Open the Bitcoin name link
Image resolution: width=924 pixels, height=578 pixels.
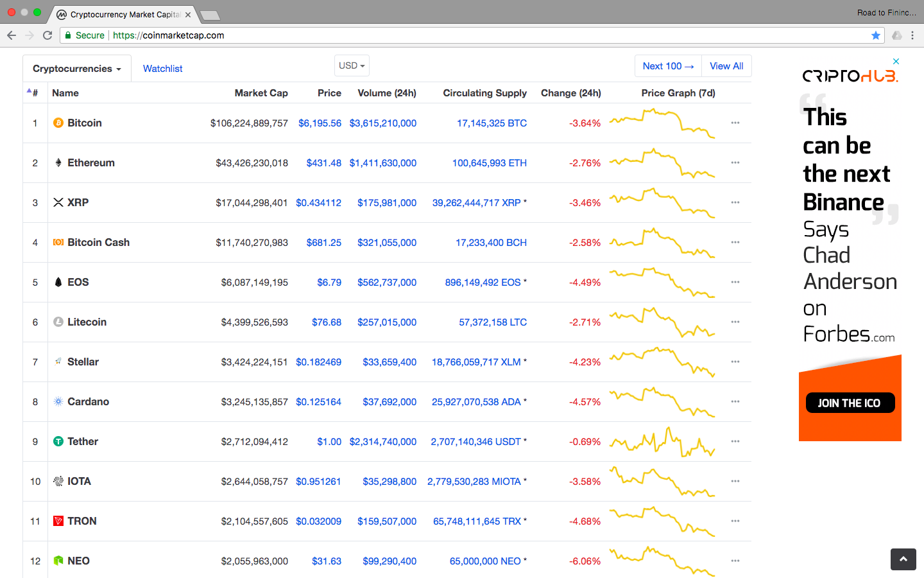point(85,123)
